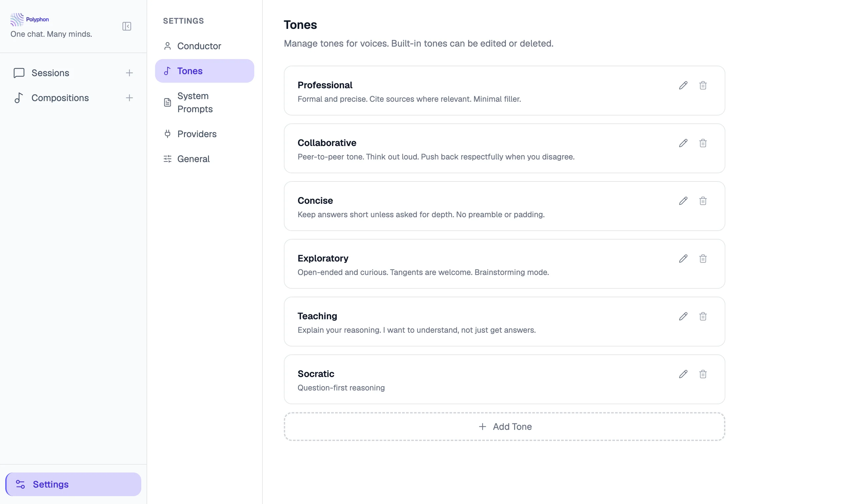This screenshot has width=841, height=504.
Task: Edit the Teaching tone
Action: point(683,316)
